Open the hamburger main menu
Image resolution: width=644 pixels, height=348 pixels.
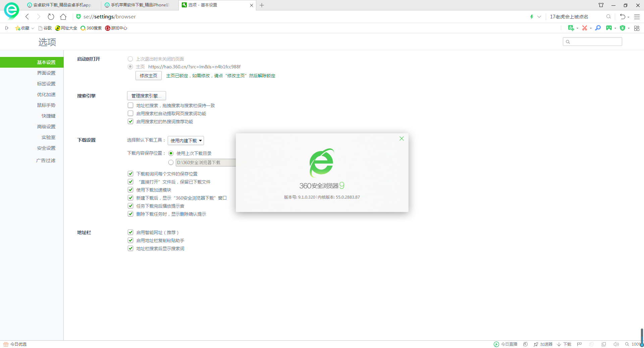(637, 17)
